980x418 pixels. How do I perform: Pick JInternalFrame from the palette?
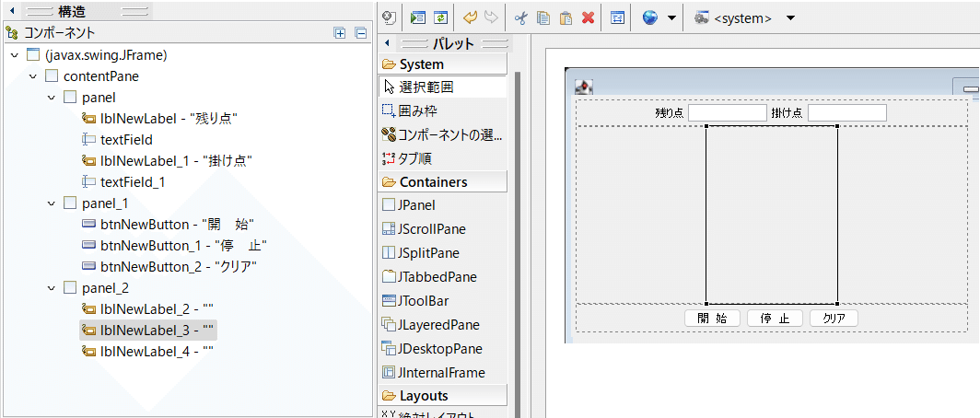[x=433, y=373]
